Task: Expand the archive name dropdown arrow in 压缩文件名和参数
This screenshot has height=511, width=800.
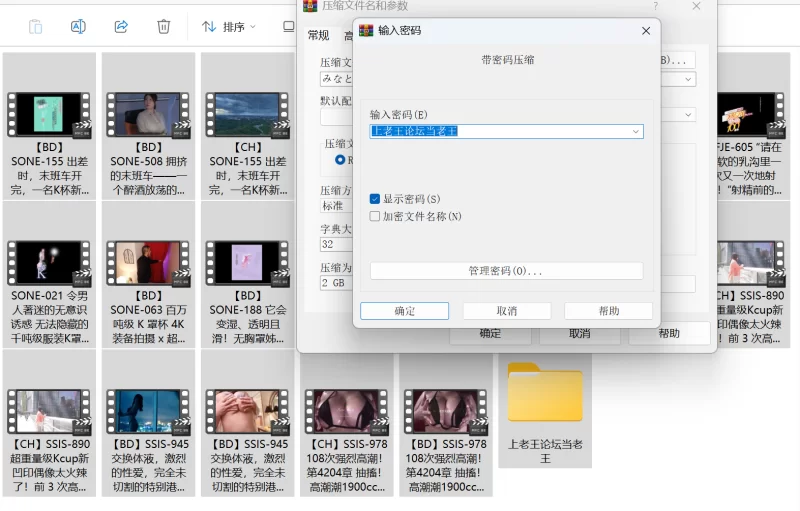Action: tap(688, 80)
